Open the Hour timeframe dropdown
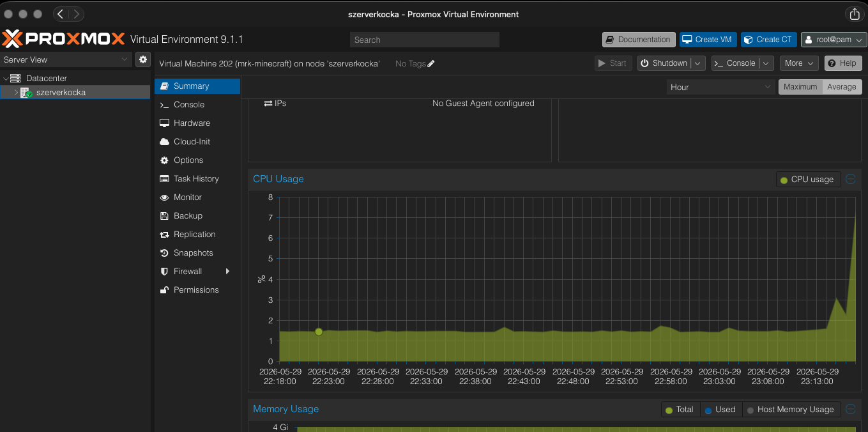This screenshot has height=432, width=868. (x=721, y=87)
